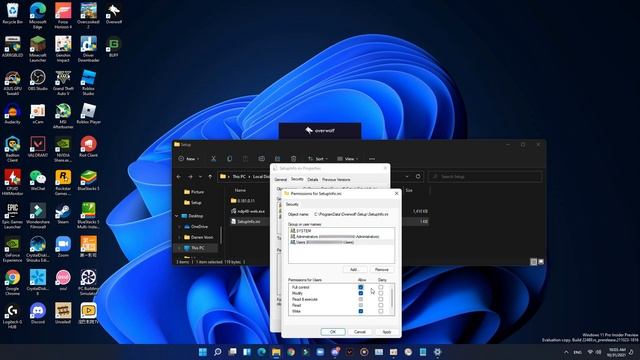The width and height of the screenshot is (640, 360).
Task: Uncheck Allow for Write
Action: click(360, 311)
